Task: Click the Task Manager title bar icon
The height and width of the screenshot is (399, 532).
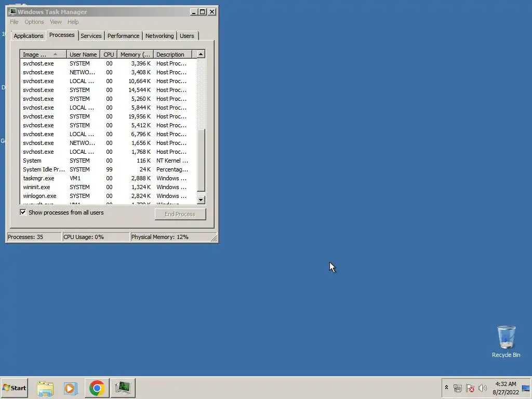Action: pyautogui.click(x=12, y=11)
